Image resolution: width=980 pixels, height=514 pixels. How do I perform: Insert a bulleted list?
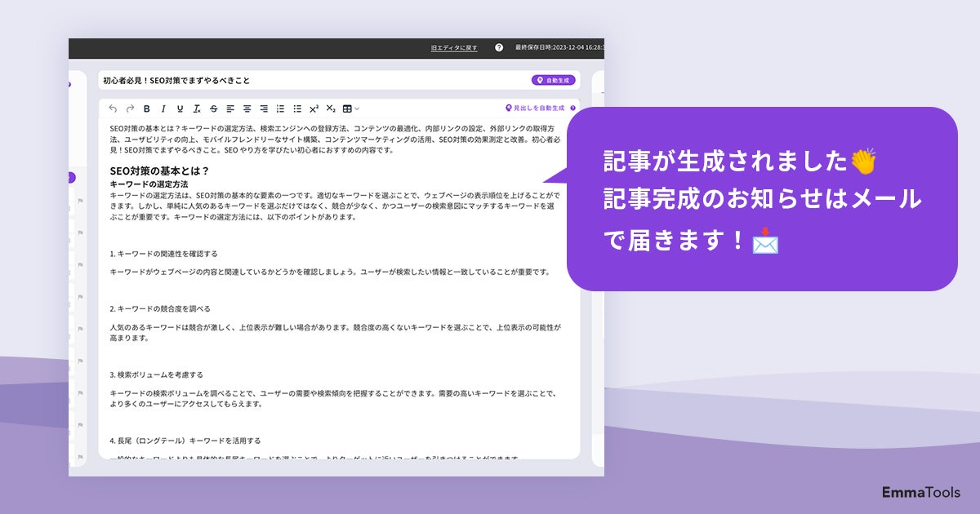coord(297,109)
